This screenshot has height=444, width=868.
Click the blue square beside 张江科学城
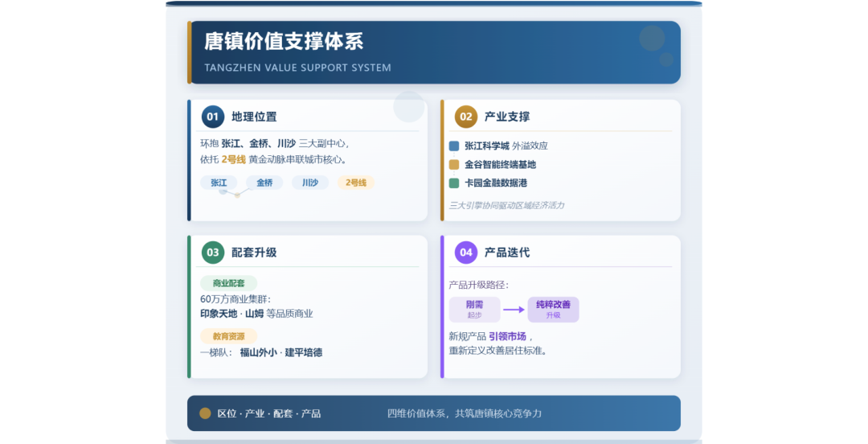[454, 146]
